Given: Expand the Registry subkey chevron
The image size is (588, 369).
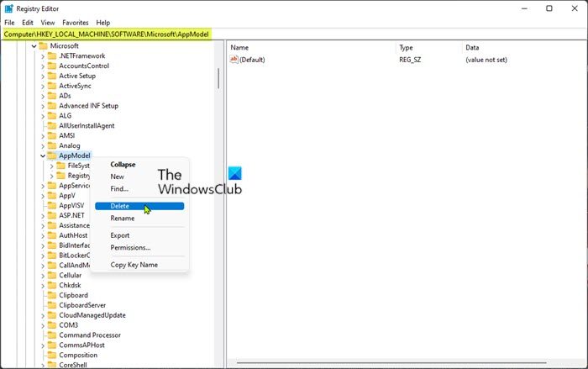Looking at the screenshot, I should 51,176.
